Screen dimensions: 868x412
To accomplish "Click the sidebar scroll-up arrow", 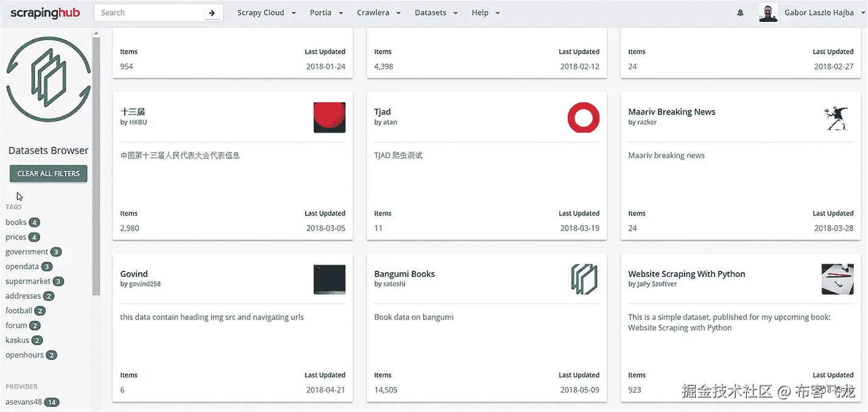I will tap(96, 33).
